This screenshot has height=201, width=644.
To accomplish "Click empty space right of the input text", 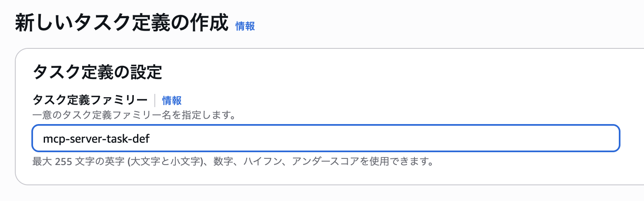I will click(372, 138).
